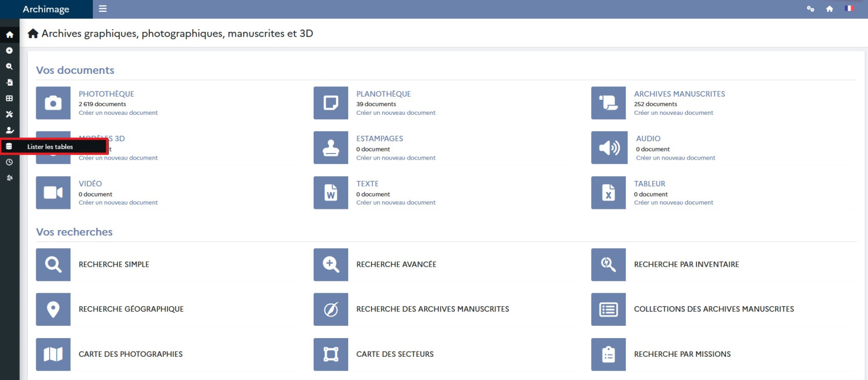The image size is (868, 380).
Task: Create a new document under Archives manuscrites
Action: 674,113
